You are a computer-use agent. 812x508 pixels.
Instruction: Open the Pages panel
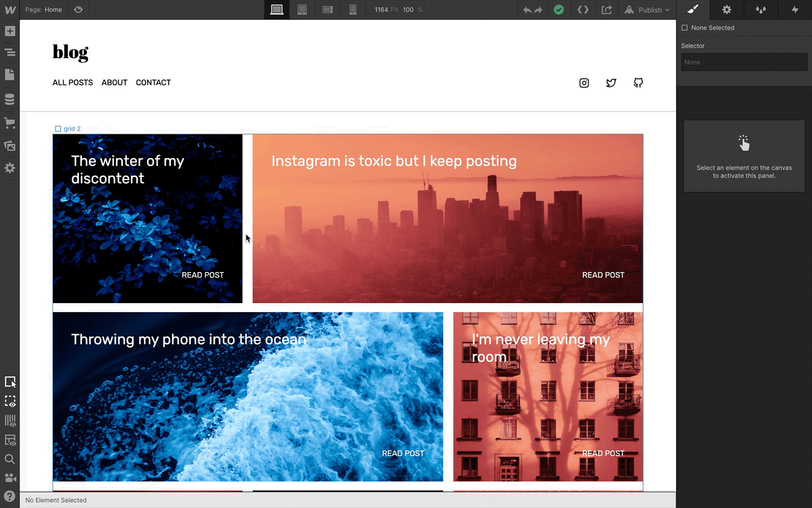[10, 75]
